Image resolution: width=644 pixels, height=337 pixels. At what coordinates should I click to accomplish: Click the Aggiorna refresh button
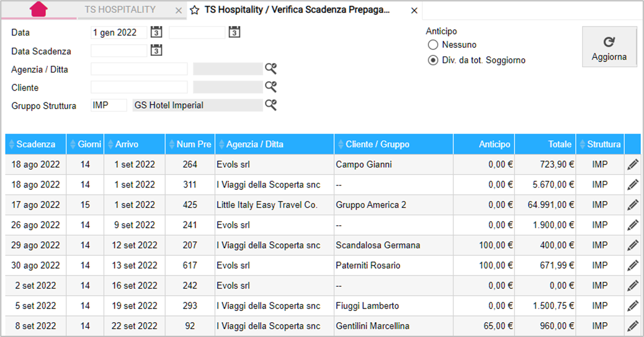tap(609, 47)
